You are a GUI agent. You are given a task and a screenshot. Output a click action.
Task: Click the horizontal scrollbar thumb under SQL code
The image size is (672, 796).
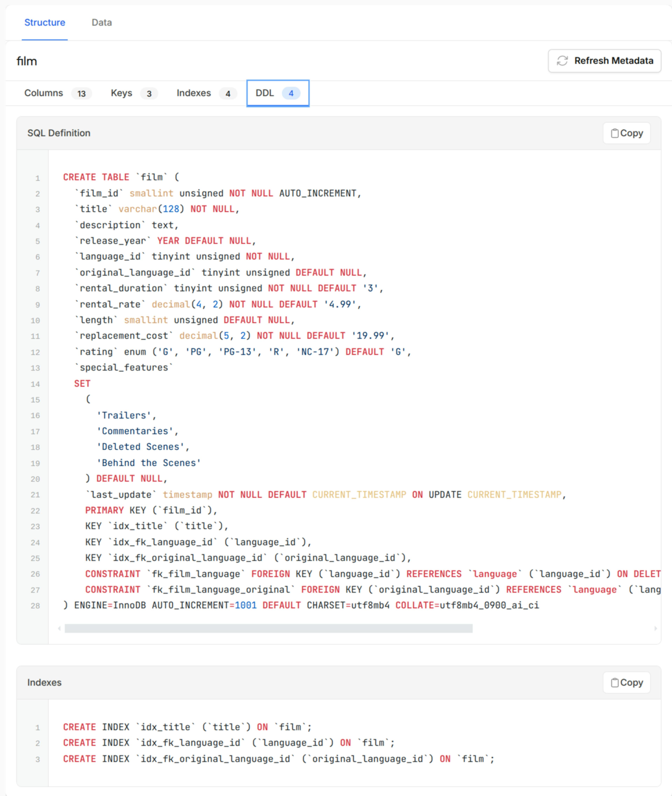click(268, 628)
